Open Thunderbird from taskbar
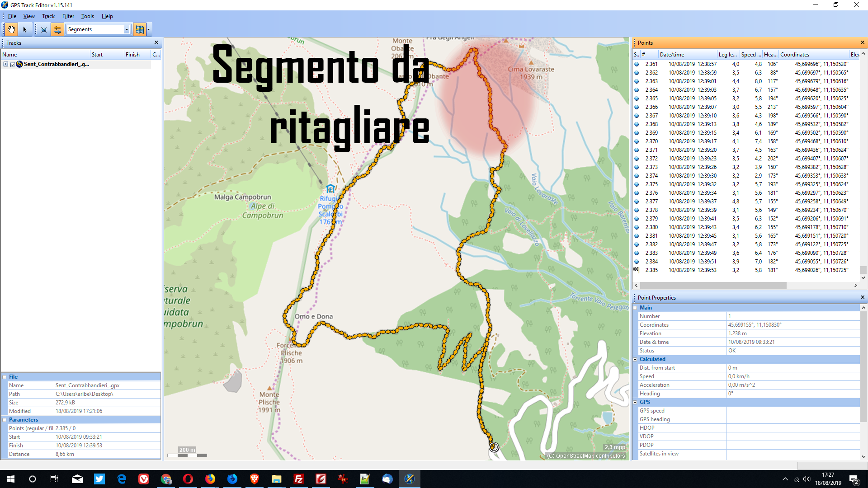Screen dimensions: 868x488 [x=387, y=479]
